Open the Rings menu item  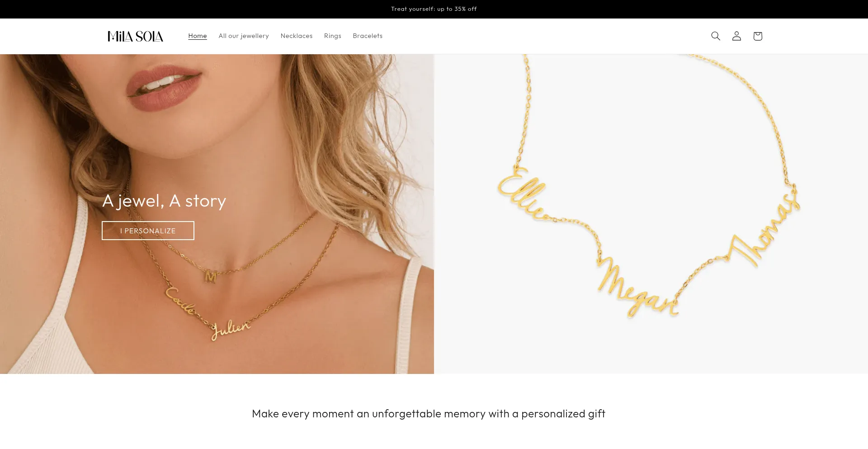(x=333, y=36)
